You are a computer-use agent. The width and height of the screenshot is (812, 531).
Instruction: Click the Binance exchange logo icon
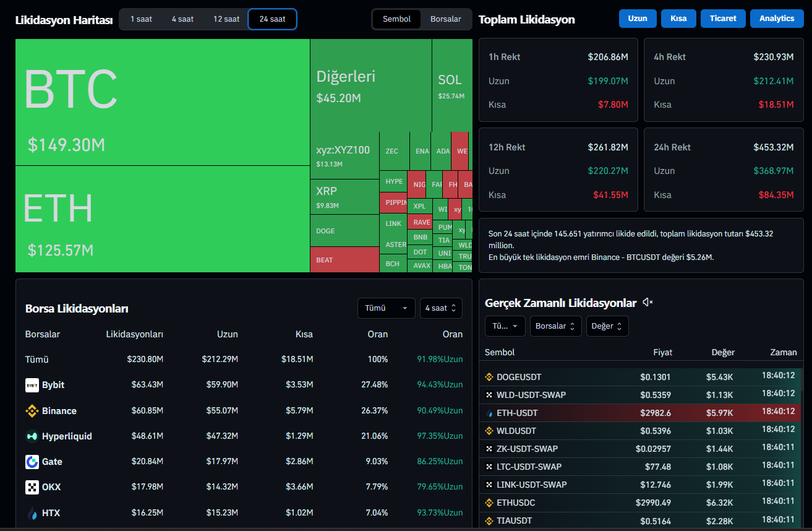(32, 411)
